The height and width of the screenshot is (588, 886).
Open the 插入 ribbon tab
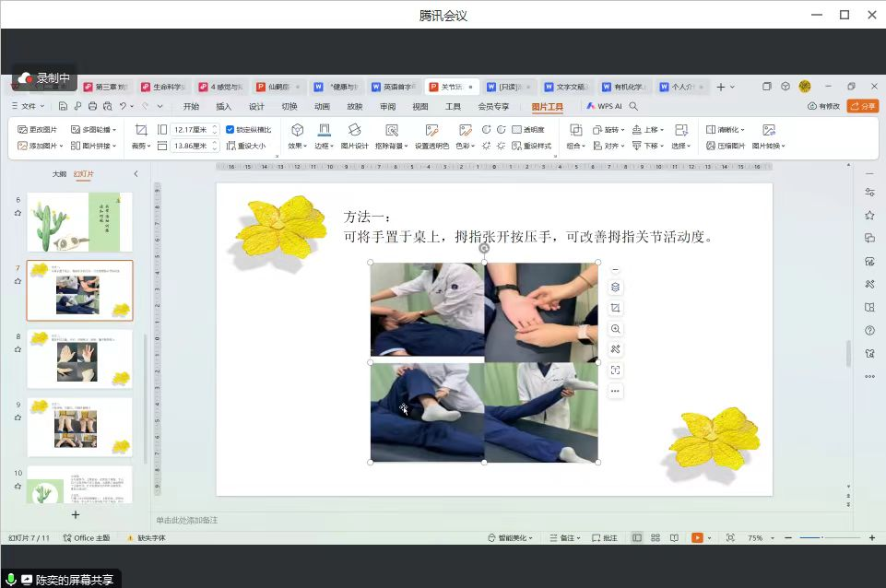[224, 106]
